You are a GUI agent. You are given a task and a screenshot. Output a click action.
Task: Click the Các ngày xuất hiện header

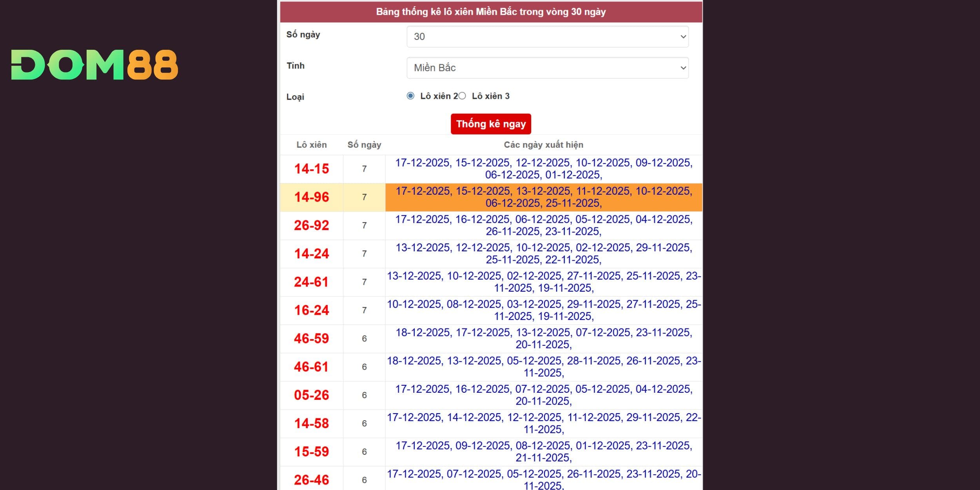543,145
